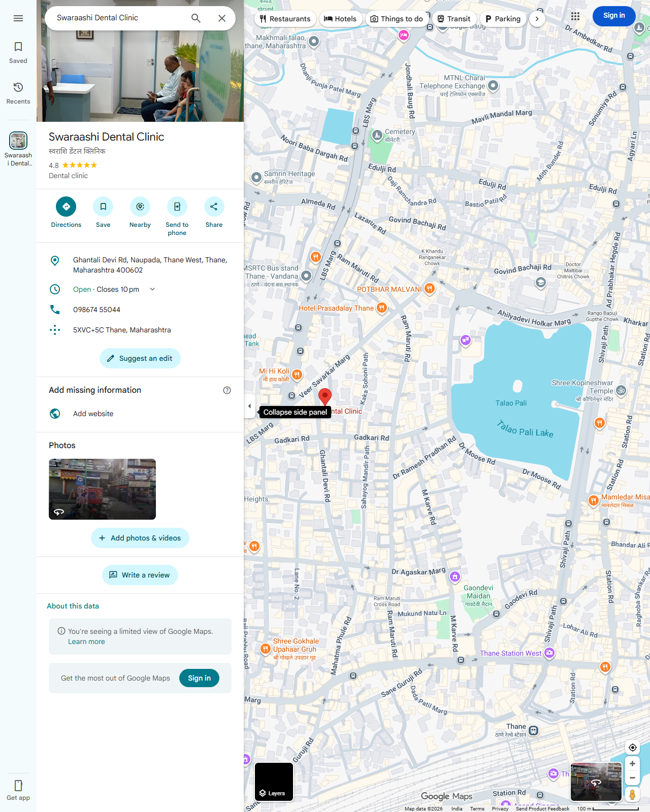650x812 pixels.
Task: Click the search magnifier icon
Action: pos(196,18)
